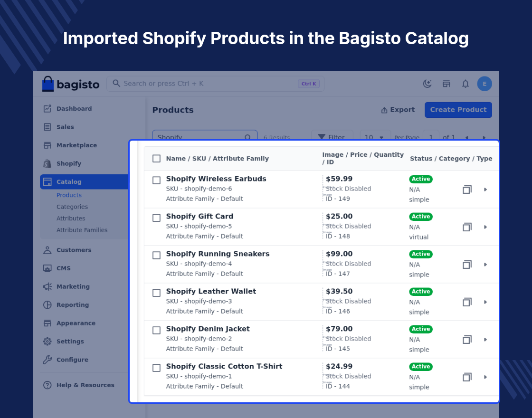Image resolution: width=532 pixels, height=418 pixels.
Task: Click the Reporting chart icon
Action: (x=47, y=304)
